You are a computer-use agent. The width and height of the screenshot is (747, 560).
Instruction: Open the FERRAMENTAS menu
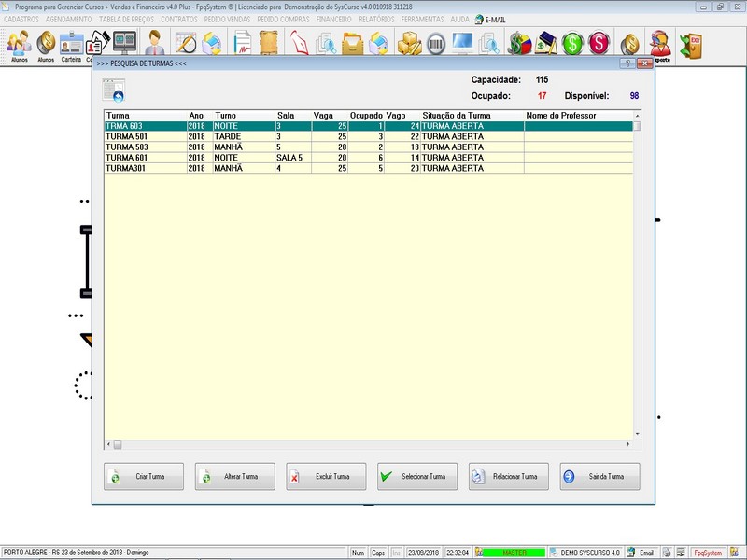click(422, 20)
